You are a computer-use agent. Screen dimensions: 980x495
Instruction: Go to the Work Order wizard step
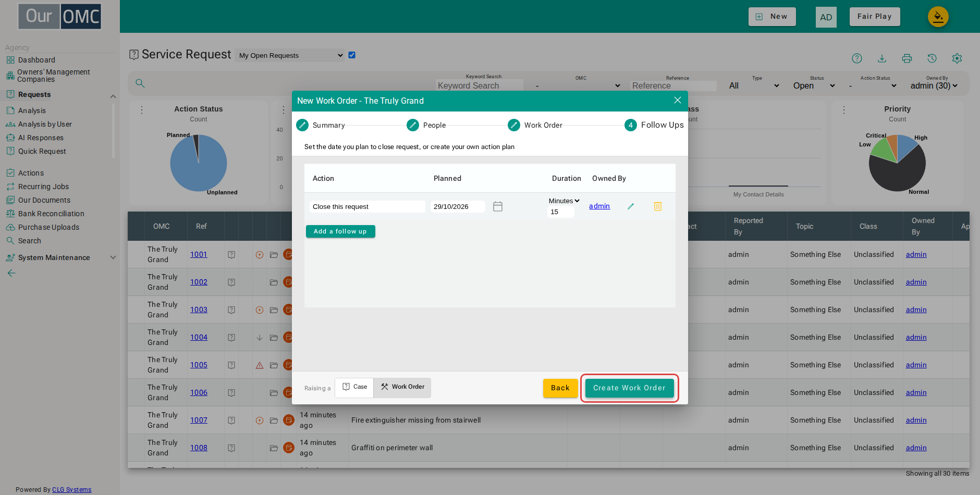coord(535,125)
